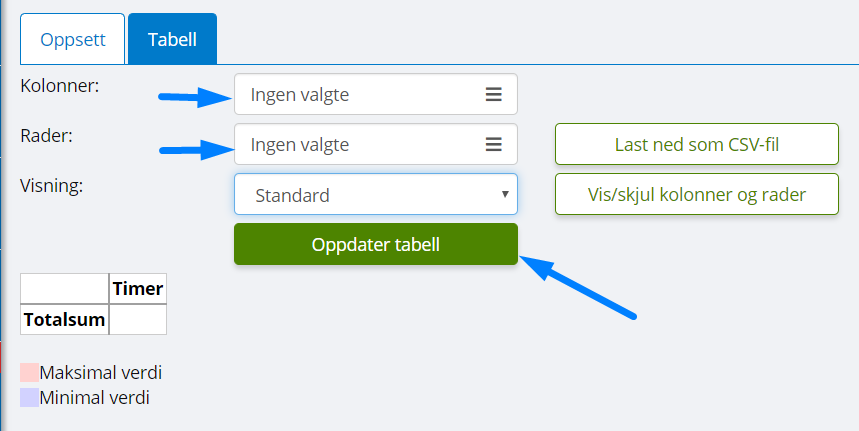Switch to the Oppsett tab
Image resolution: width=859 pixels, height=431 pixels.
(x=73, y=39)
